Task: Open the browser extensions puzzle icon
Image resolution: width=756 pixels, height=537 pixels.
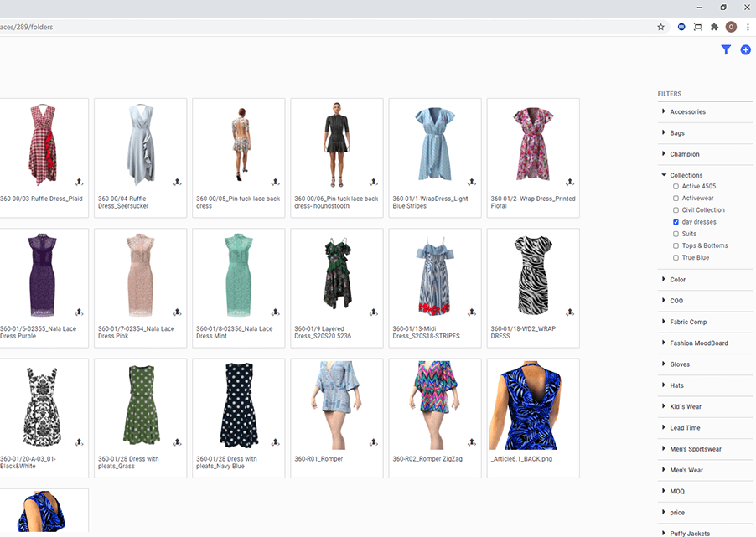Action: click(714, 26)
